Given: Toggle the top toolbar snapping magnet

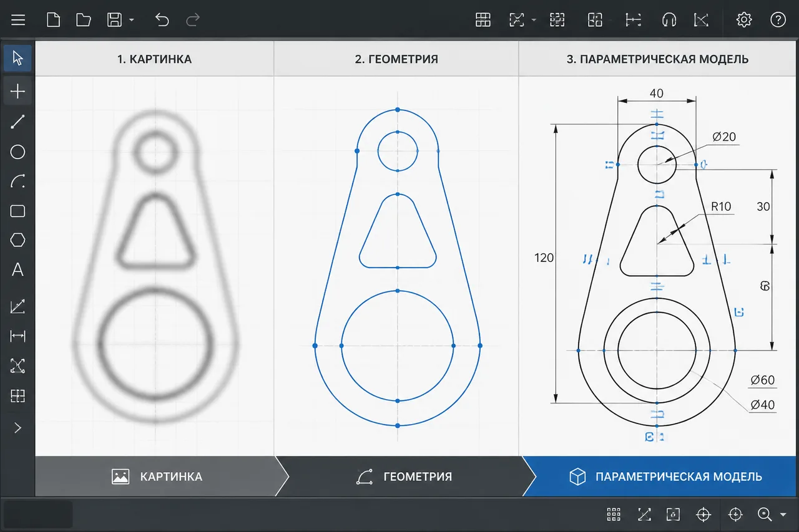Looking at the screenshot, I should [x=669, y=20].
